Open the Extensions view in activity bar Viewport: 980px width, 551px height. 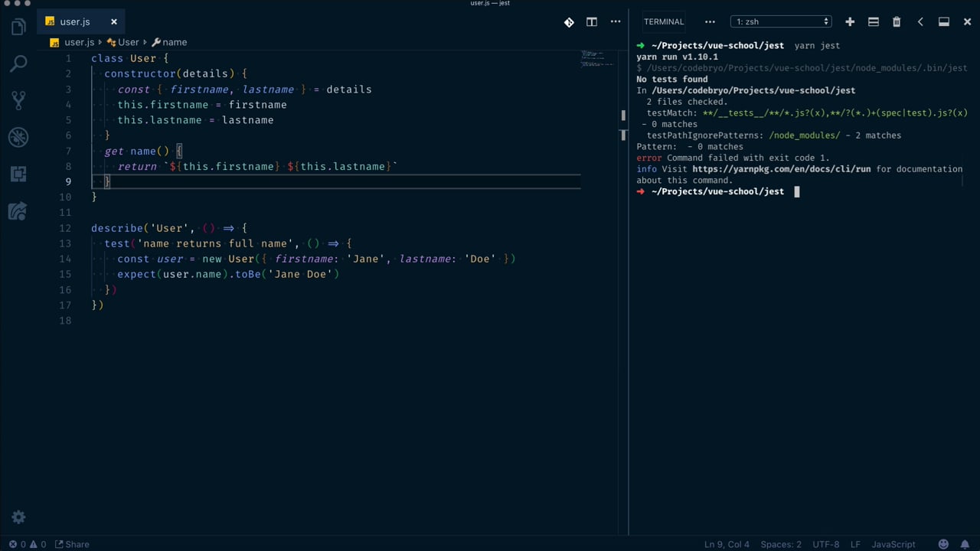18,174
